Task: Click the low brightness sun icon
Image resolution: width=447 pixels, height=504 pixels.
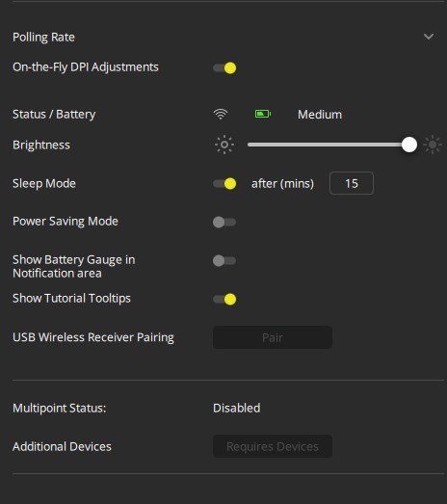Action: click(x=224, y=145)
